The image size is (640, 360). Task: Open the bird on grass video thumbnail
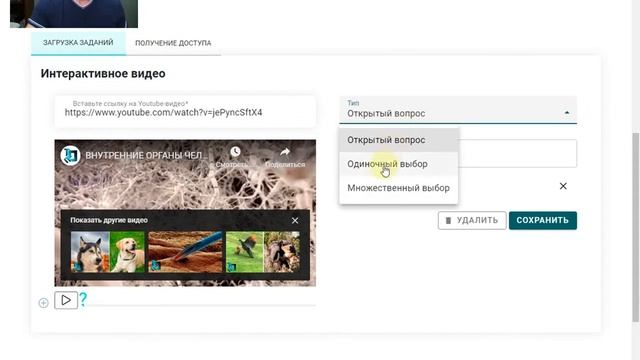pos(262,252)
